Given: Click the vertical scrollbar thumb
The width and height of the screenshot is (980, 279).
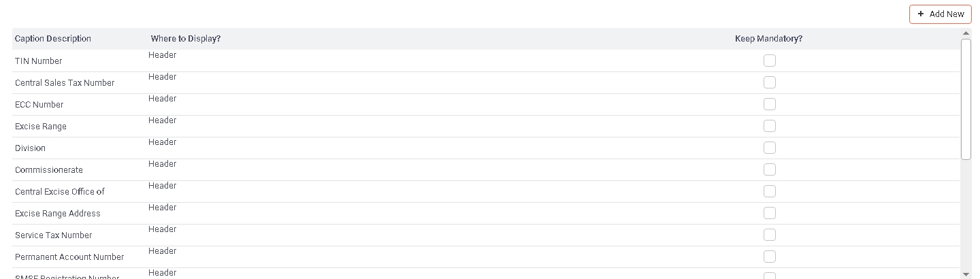Looking at the screenshot, I should click(x=966, y=99).
